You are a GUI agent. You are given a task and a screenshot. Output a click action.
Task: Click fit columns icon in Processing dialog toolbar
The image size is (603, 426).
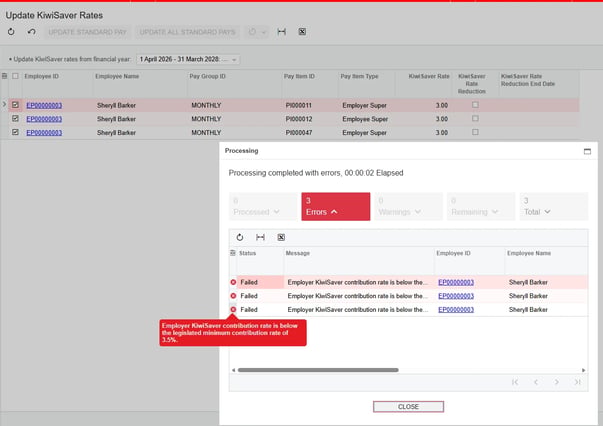pos(260,237)
